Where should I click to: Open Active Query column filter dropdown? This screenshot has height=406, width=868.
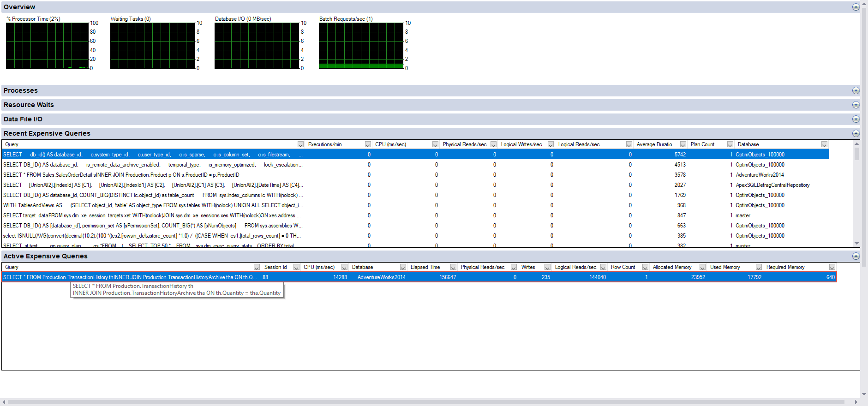tap(257, 267)
